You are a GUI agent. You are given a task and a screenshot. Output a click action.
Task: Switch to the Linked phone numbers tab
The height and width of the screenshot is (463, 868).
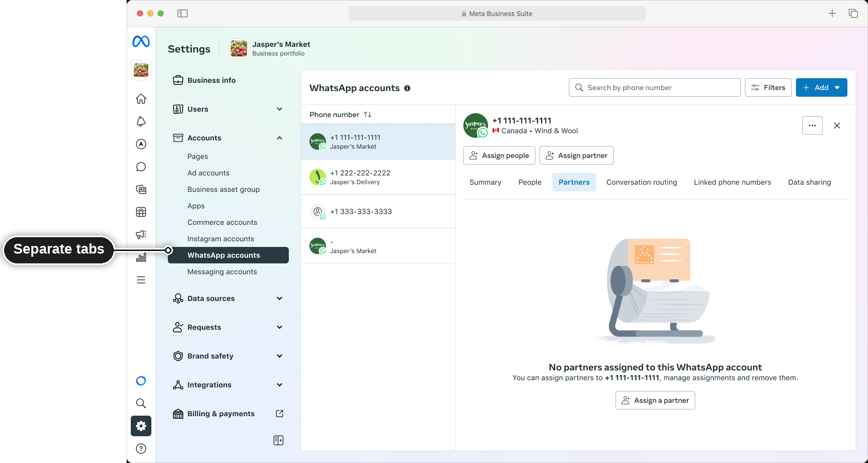click(733, 182)
